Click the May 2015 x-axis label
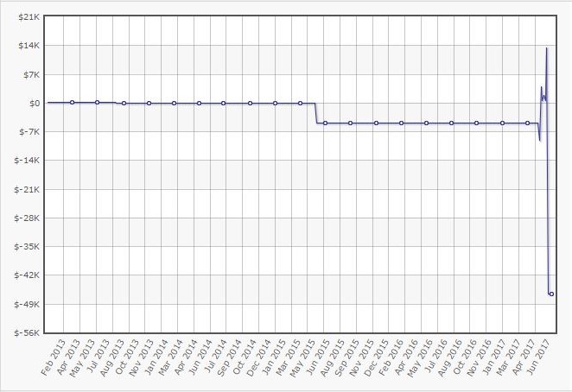 (x=303, y=357)
